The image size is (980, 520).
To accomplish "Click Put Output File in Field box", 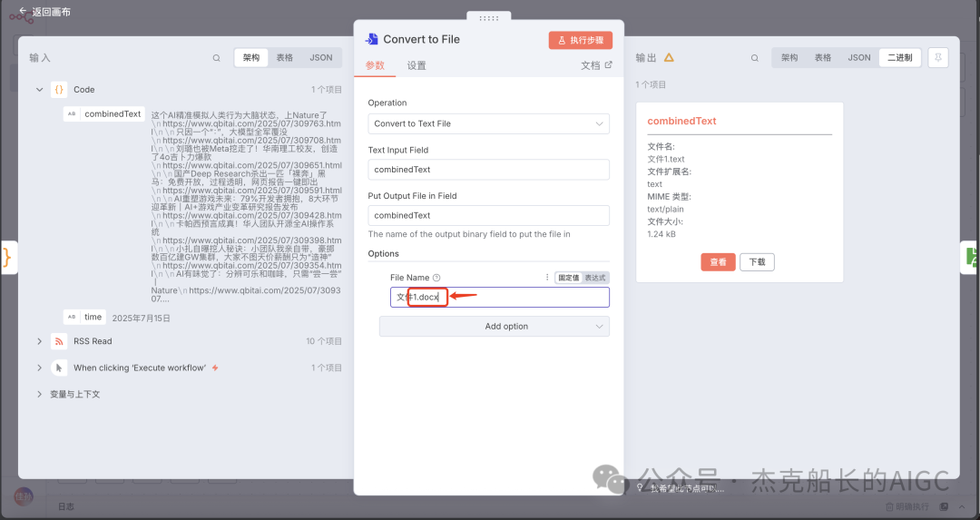I will tap(489, 215).
